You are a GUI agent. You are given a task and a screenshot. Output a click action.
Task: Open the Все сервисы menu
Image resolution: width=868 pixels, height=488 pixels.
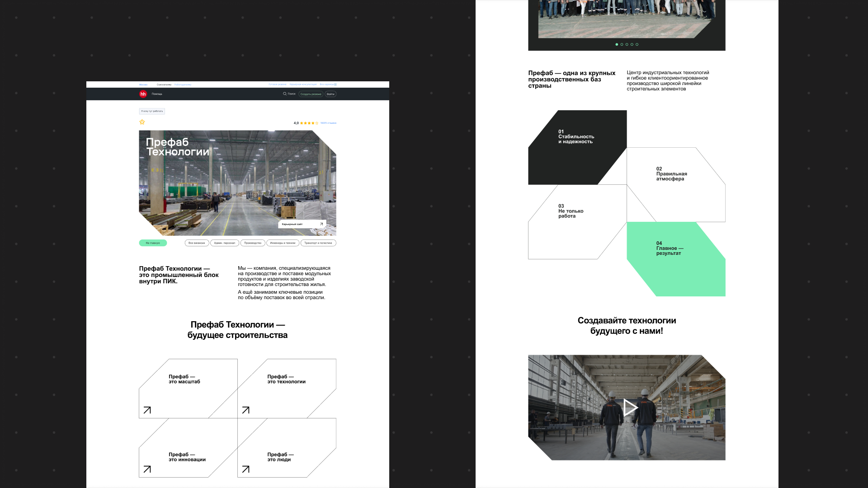[328, 84]
